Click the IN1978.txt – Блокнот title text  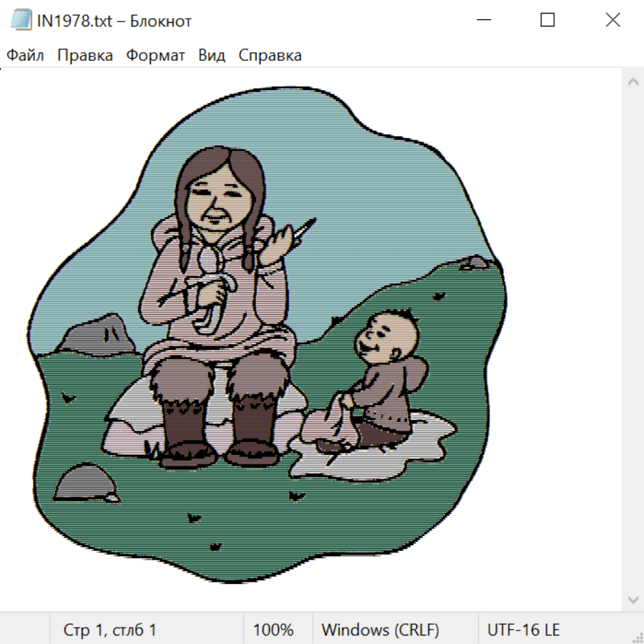click(x=114, y=21)
